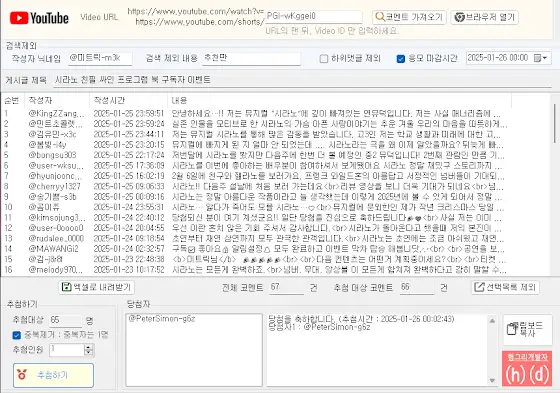Sort by 작성자 column header
The width and height of the screenshot is (560, 393).
click(x=56, y=100)
